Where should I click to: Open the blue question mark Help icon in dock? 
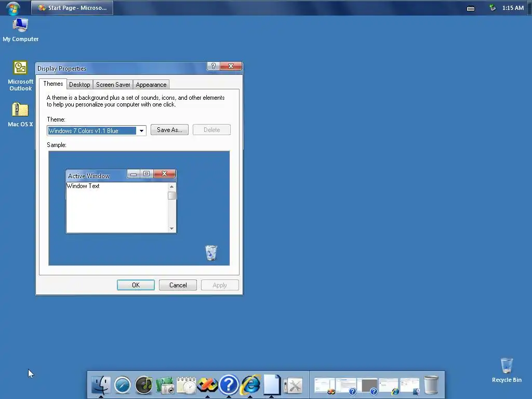[x=229, y=385]
